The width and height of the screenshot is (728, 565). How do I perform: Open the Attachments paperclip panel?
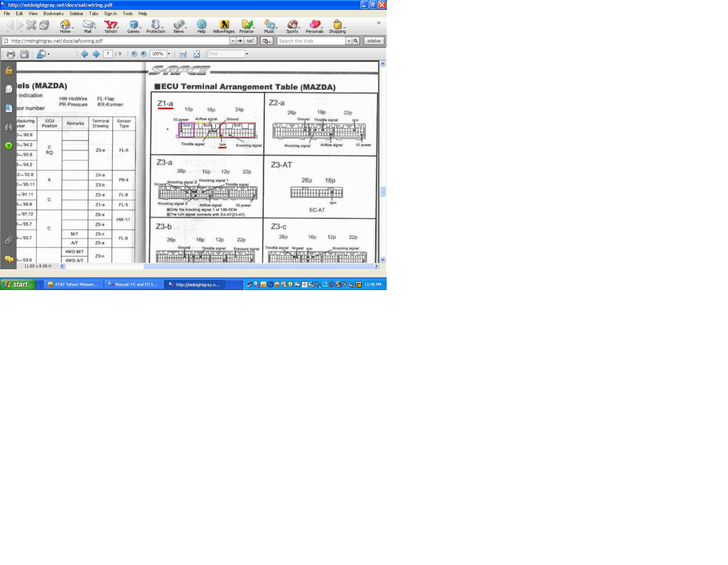(9, 240)
